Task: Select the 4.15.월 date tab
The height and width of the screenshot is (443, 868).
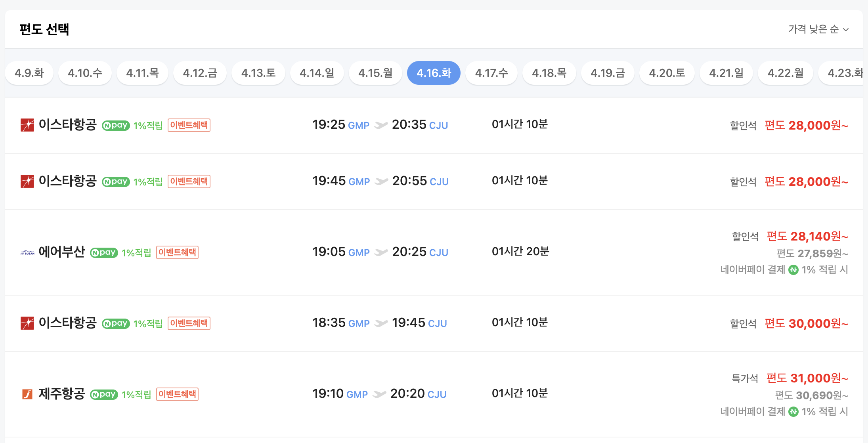Action: (375, 73)
